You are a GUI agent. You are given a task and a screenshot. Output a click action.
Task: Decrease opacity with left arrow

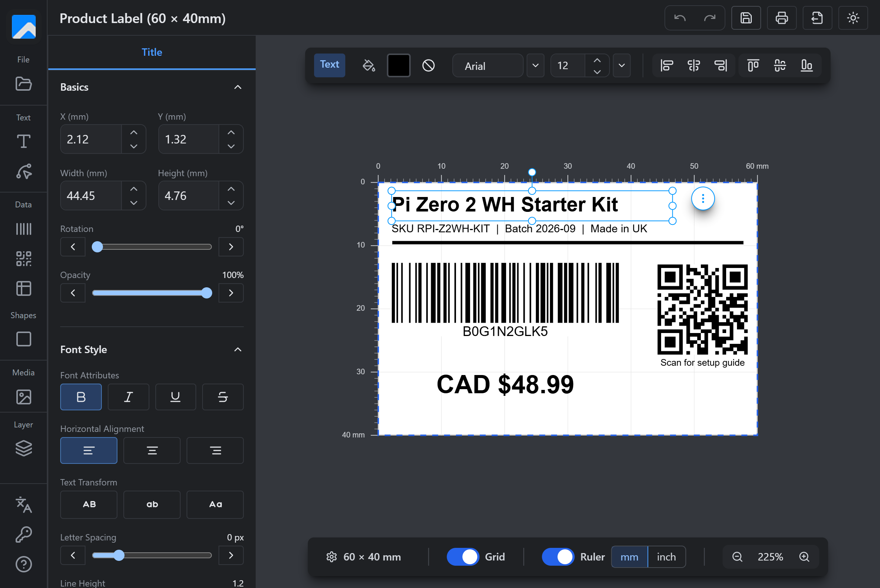pos(73,293)
